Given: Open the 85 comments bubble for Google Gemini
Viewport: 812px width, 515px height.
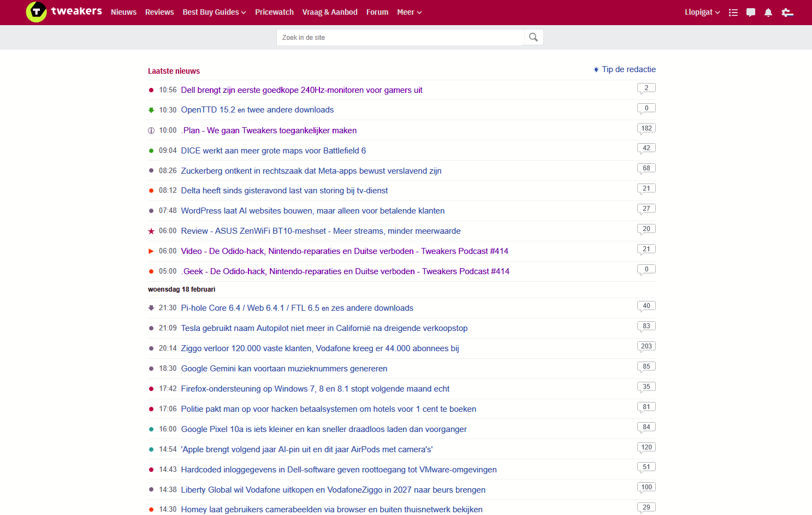Looking at the screenshot, I should pyautogui.click(x=647, y=367).
